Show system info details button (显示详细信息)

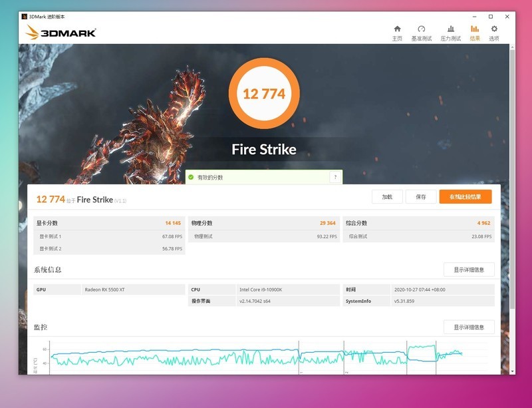click(x=469, y=270)
